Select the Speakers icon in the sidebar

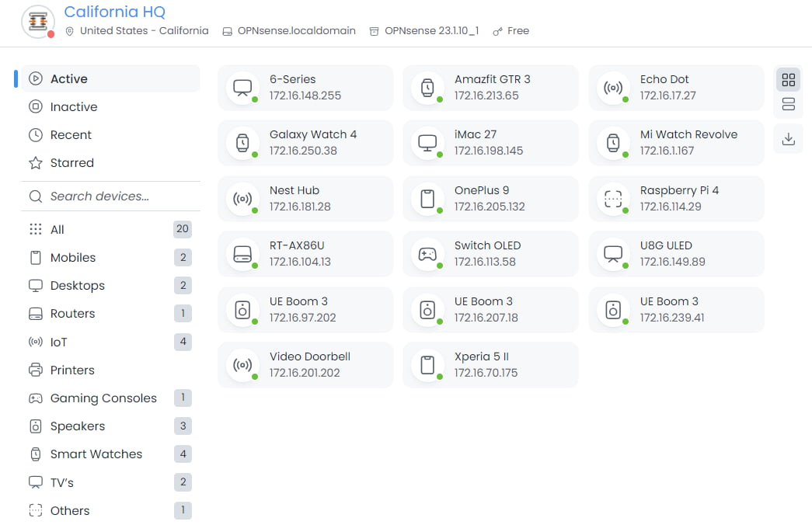point(35,426)
